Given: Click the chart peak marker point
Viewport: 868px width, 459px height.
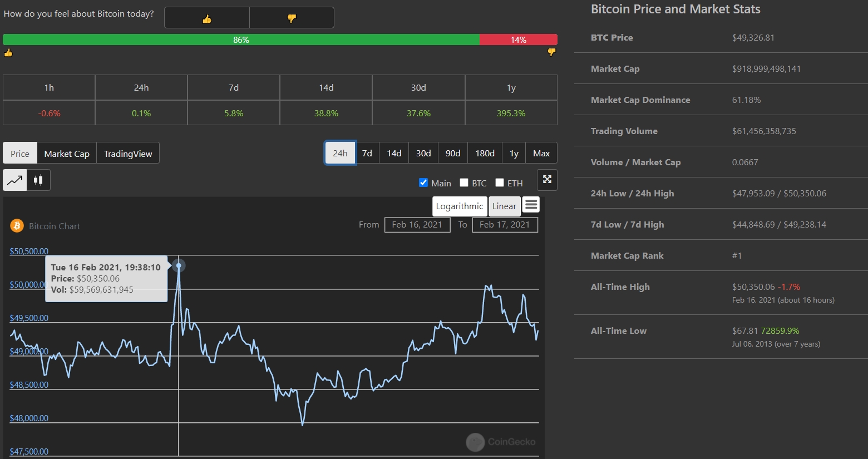Looking at the screenshot, I should pyautogui.click(x=179, y=266).
